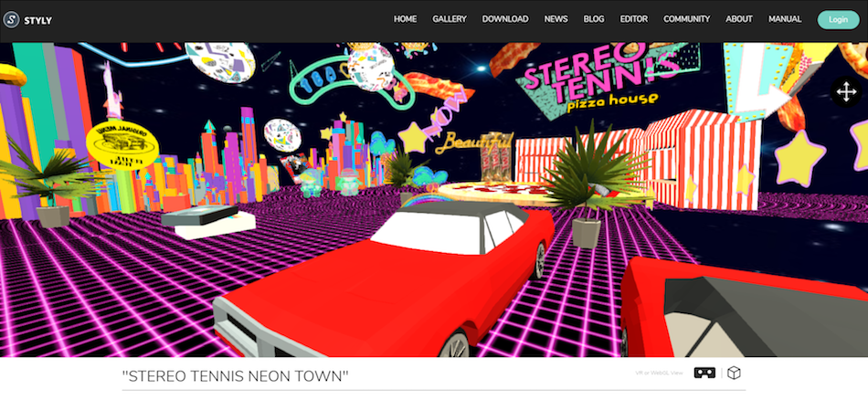The height and width of the screenshot is (400, 868).
Task: Click the "STEREO TENNIS NEON TOWN" title
Action: click(235, 376)
